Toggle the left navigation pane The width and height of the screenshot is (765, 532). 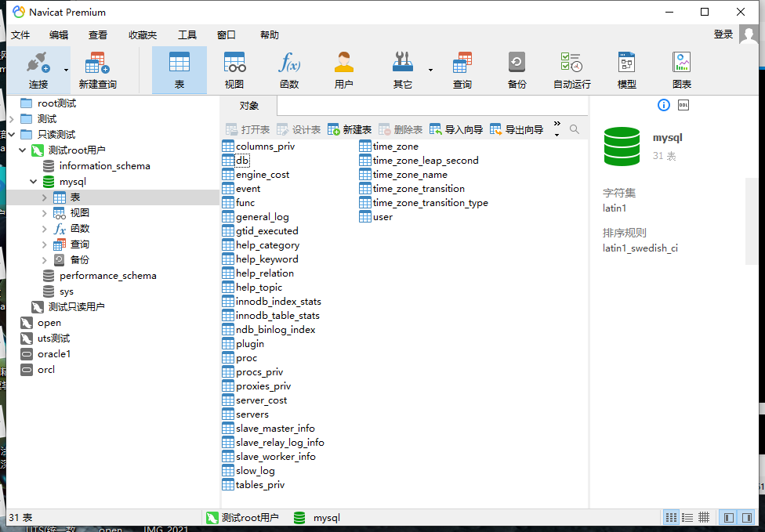click(729, 517)
